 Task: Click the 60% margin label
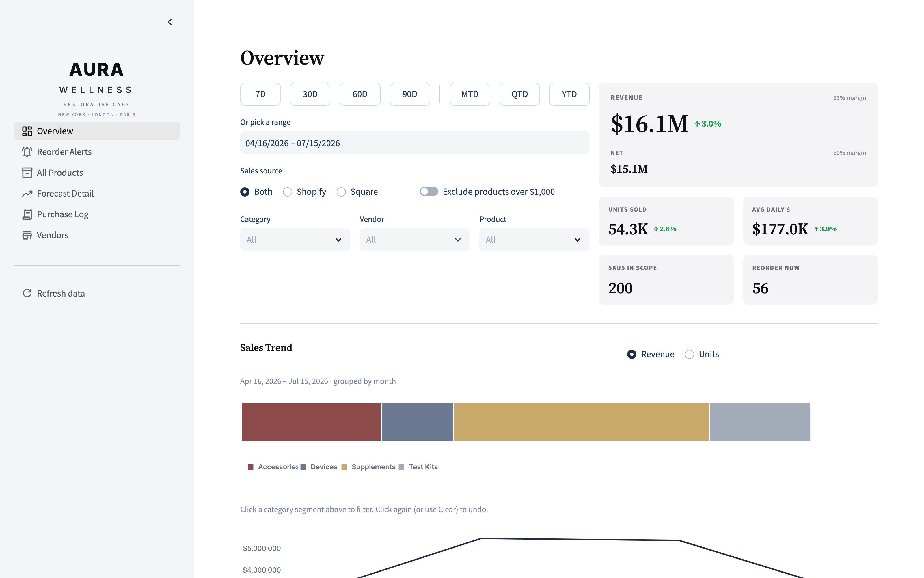[x=849, y=153]
